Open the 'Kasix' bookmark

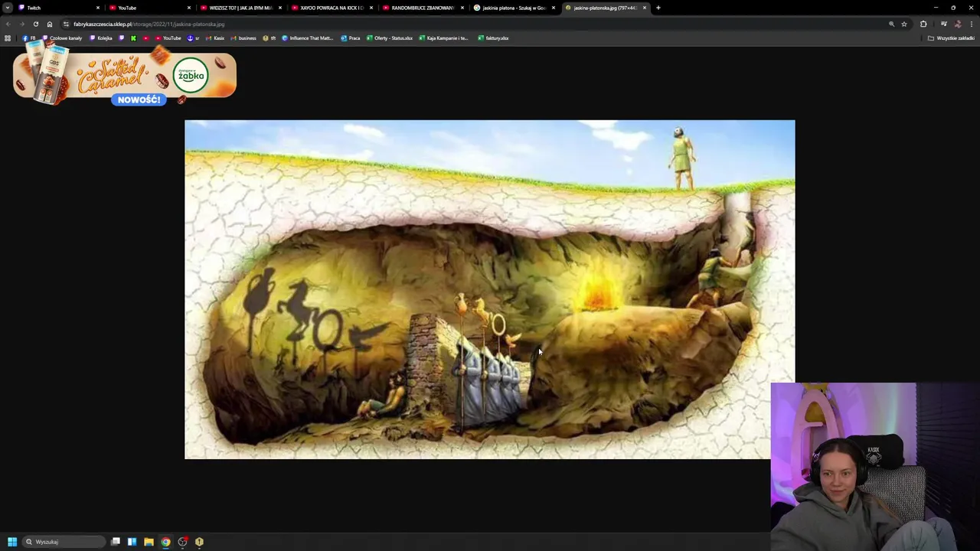coord(215,38)
